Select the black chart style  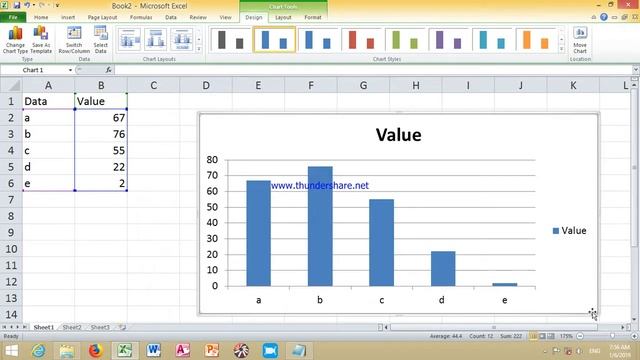pos(230,40)
